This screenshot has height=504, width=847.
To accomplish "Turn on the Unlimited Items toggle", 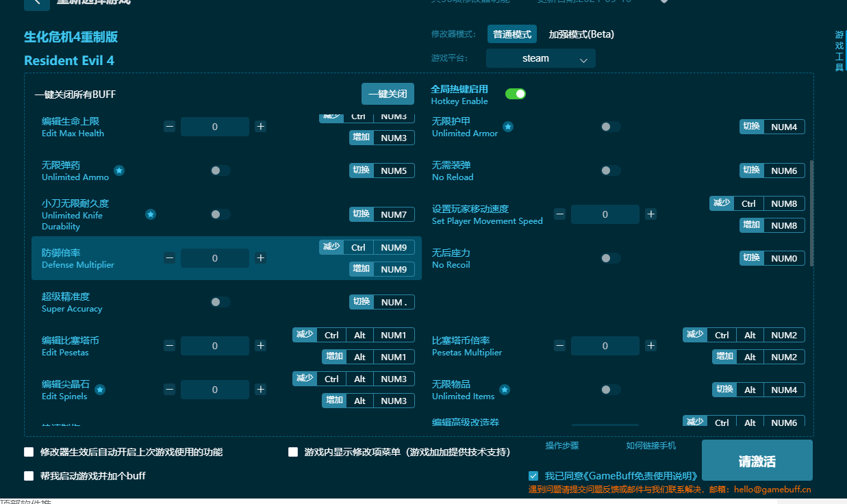I will (611, 390).
